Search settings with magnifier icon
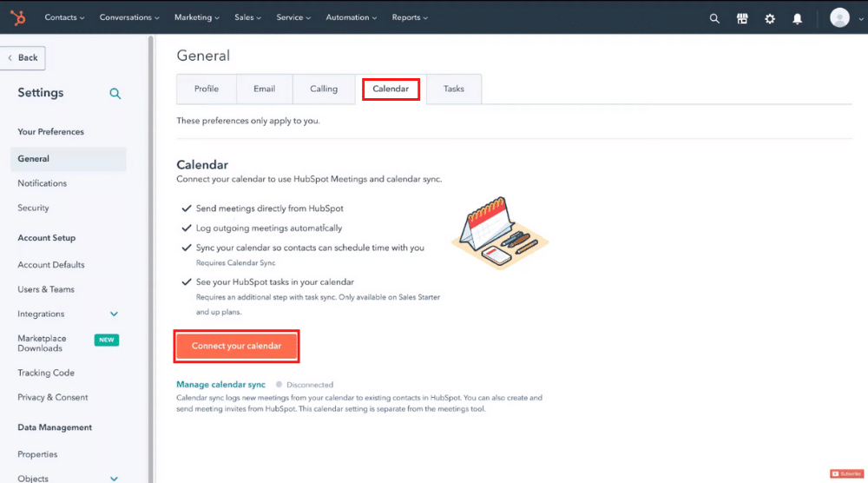This screenshot has width=868, height=483. (x=115, y=93)
